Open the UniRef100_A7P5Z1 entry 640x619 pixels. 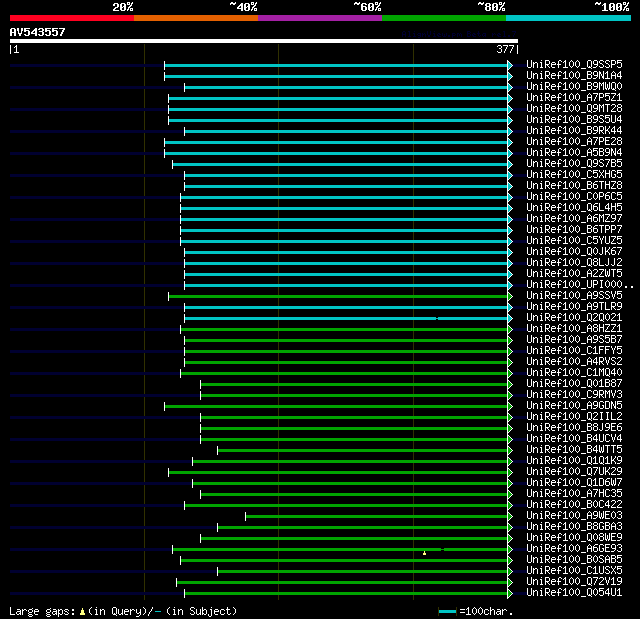click(574, 98)
